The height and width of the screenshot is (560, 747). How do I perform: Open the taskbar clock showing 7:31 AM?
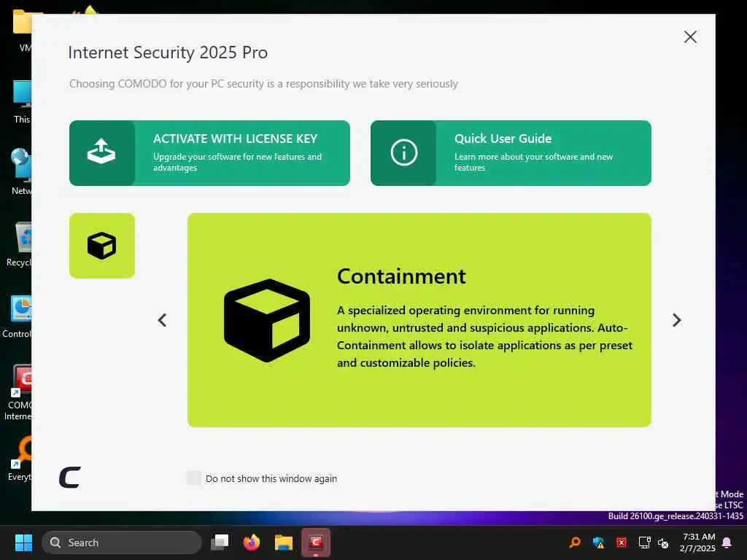click(698, 542)
